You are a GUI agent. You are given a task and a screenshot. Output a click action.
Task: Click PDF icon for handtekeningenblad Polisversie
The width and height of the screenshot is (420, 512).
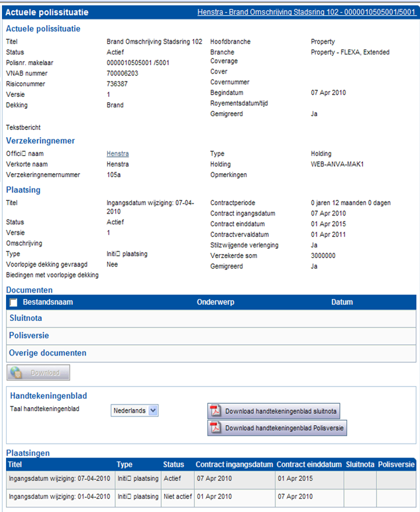[x=215, y=428]
